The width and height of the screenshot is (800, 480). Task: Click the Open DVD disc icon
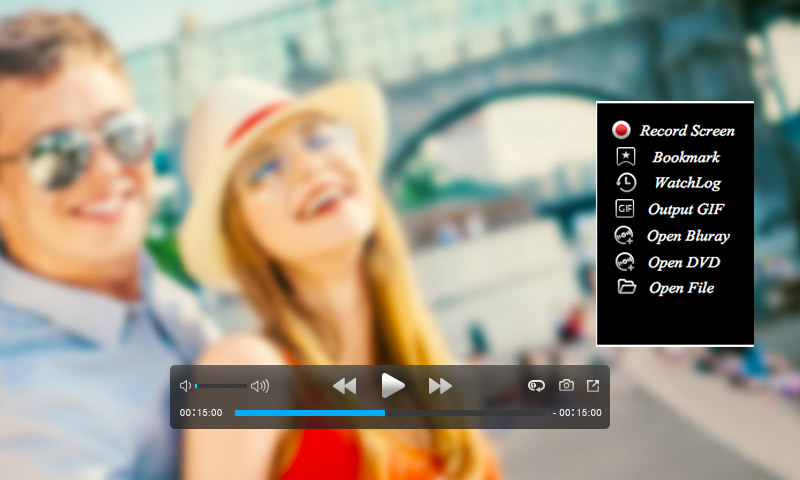coord(625,262)
